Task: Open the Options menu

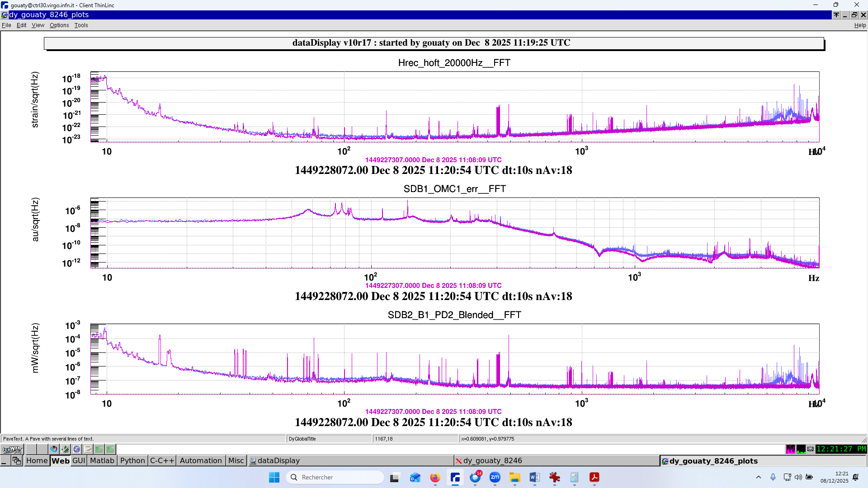Action: coord(59,25)
